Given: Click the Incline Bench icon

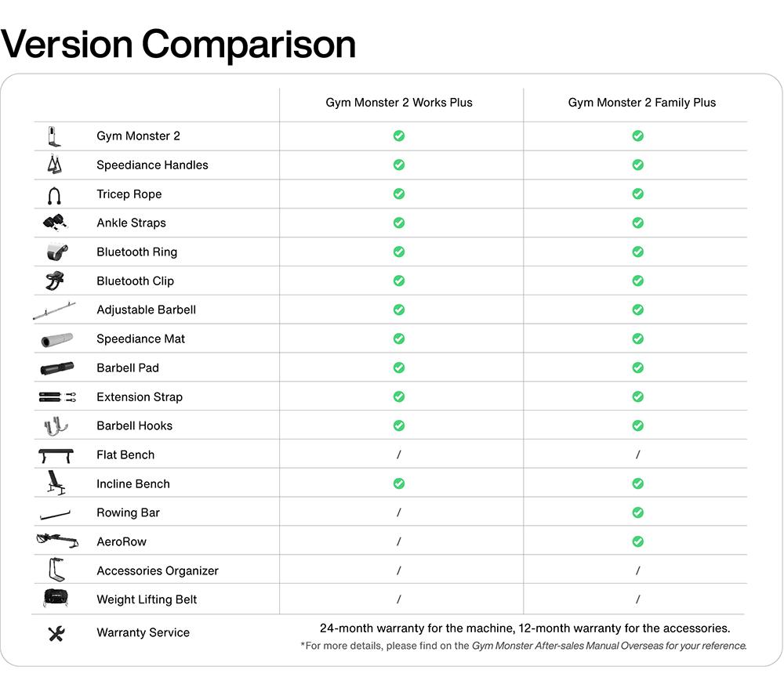Looking at the screenshot, I should coord(56,483).
